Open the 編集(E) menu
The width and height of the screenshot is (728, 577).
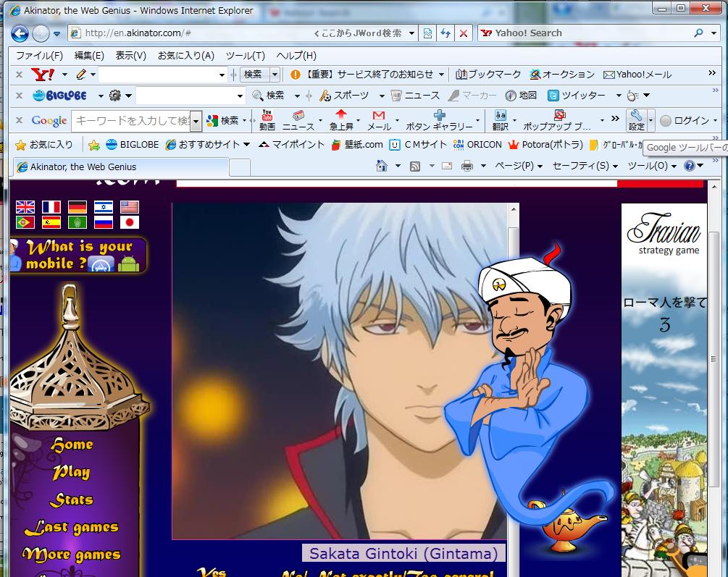89,56
